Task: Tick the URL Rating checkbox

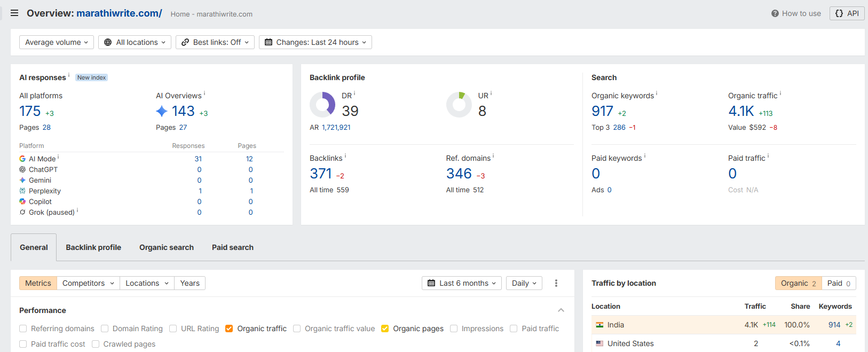Action: pos(173,328)
